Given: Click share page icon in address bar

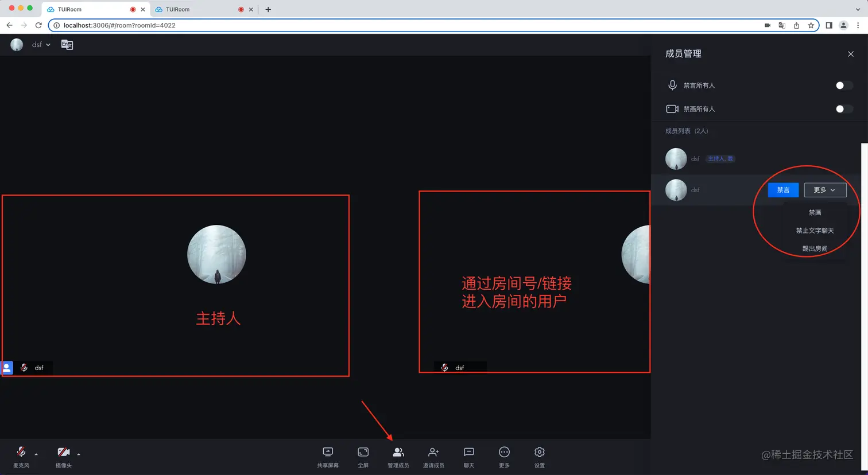Looking at the screenshot, I should click(x=796, y=25).
